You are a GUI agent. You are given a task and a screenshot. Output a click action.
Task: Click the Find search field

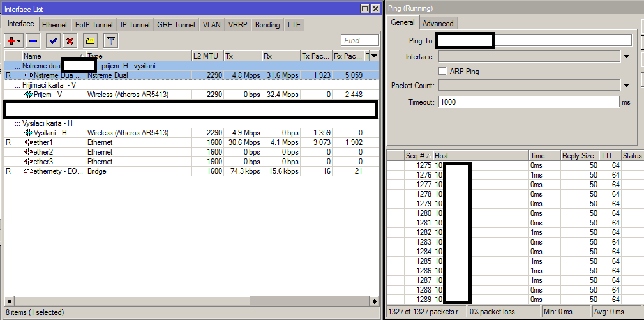coord(360,40)
